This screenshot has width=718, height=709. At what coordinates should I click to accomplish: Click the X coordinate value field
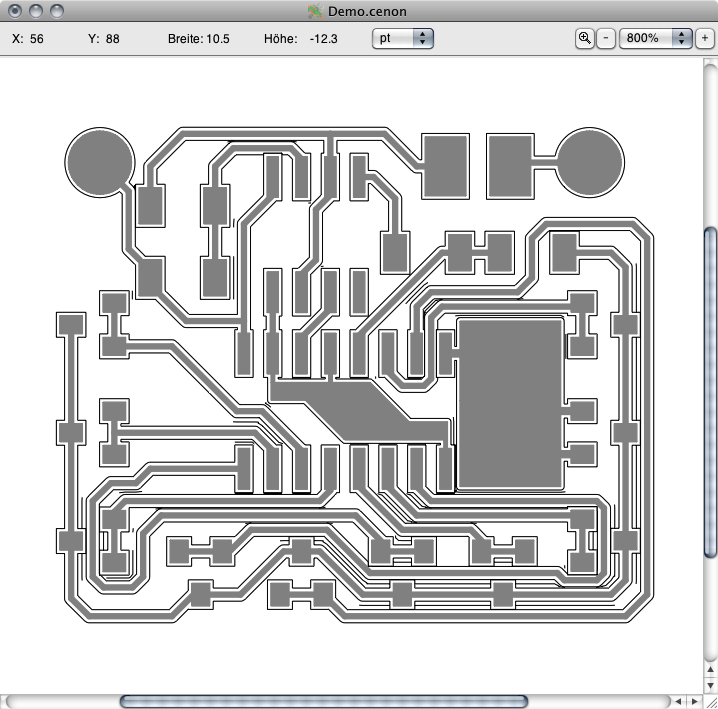coord(37,38)
